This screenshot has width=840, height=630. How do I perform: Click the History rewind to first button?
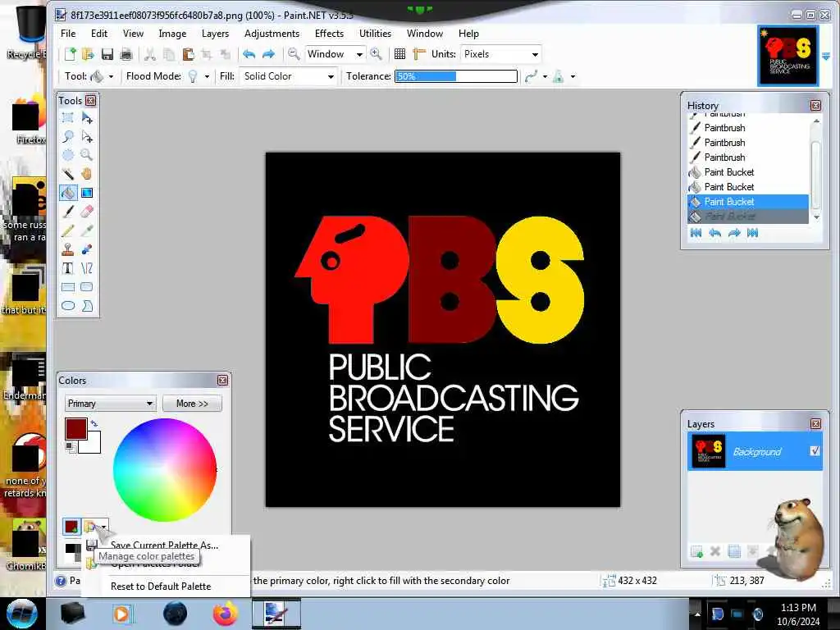[696, 233]
